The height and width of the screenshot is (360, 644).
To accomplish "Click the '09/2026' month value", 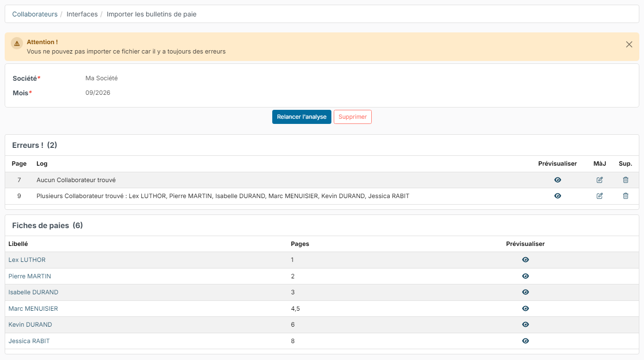I will [x=98, y=92].
